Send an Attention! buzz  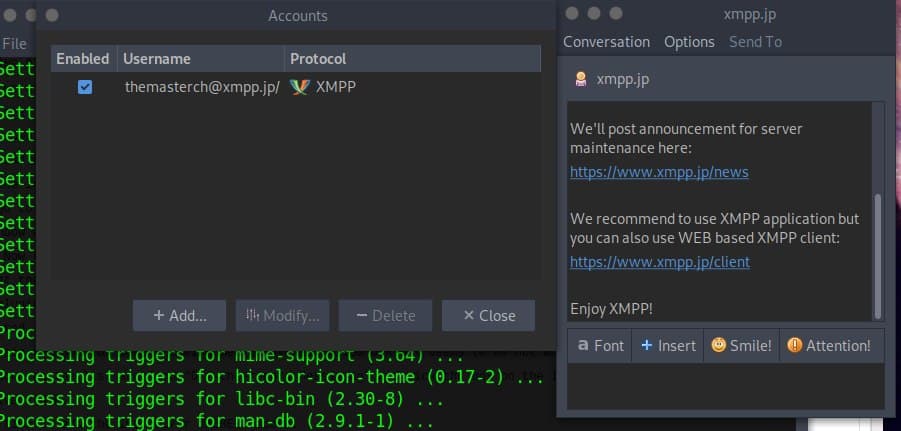click(828, 346)
